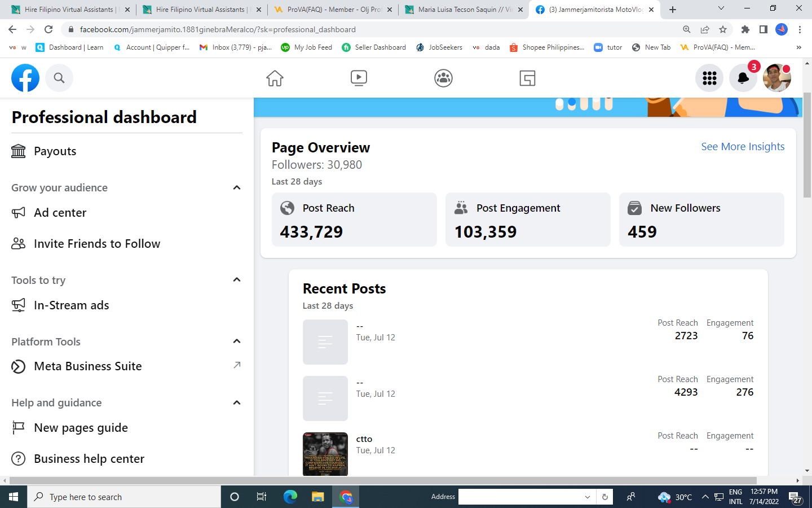Open Task View on taskbar
This screenshot has height=508, width=812.
click(262, 497)
